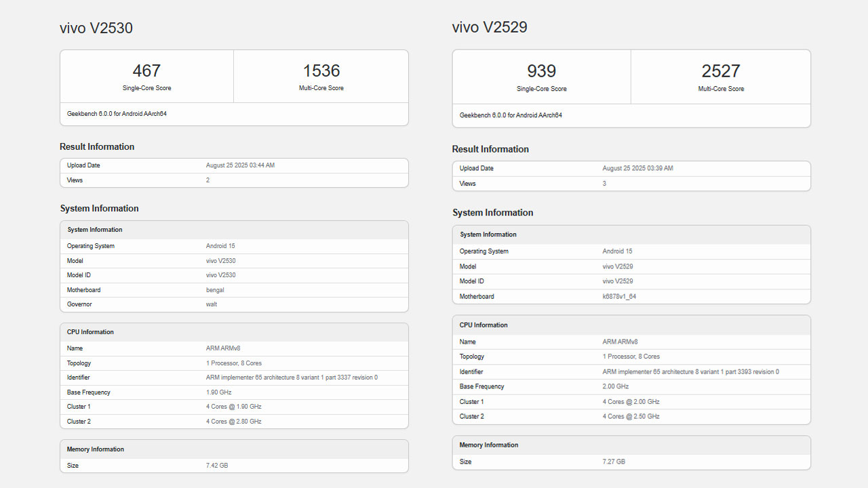
Task: Click the 1536 multi-core score
Action: (321, 71)
